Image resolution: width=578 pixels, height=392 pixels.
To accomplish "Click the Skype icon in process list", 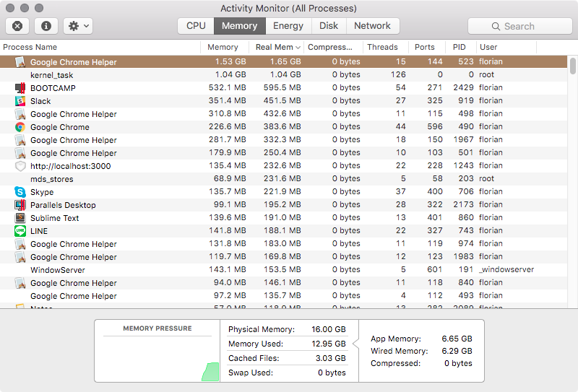I will coord(20,192).
